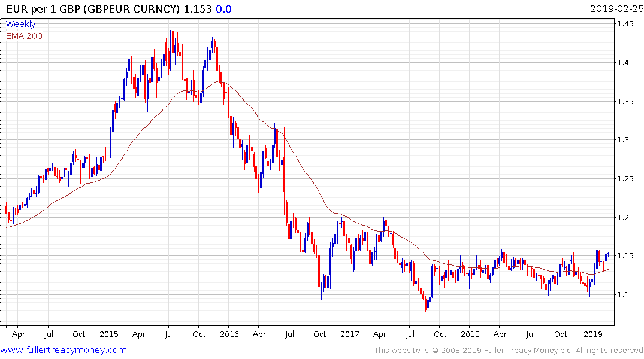Viewport: 644px width, 359px height.
Task: Click the first 'Jul' label left of 2015
Action: tap(49, 334)
